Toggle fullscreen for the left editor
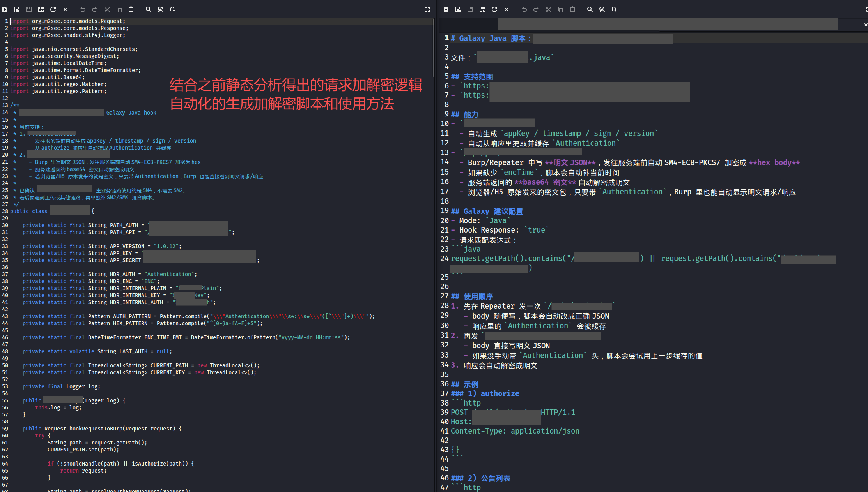Viewport: 868px width, 492px height. click(427, 9)
